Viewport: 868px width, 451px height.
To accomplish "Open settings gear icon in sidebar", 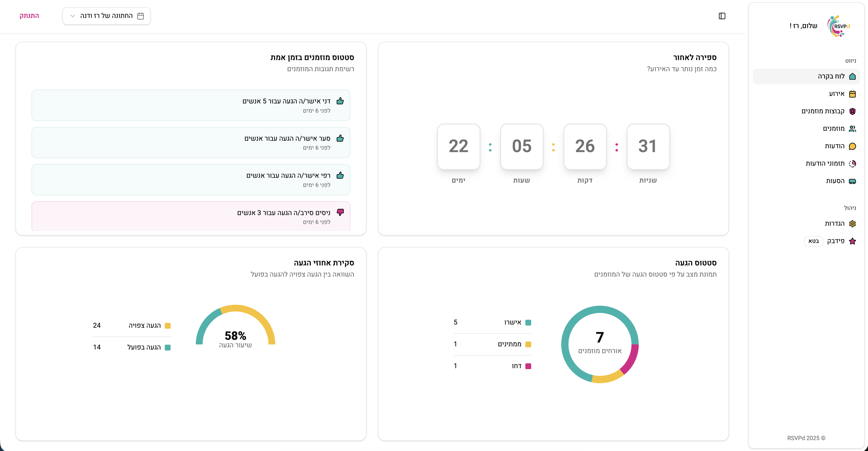I will pos(852,224).
